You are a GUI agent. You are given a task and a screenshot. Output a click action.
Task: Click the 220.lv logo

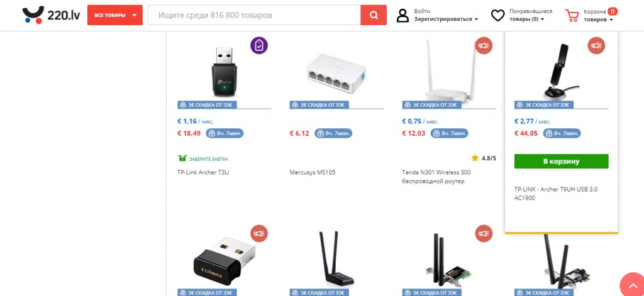click(x=52, y=15)
